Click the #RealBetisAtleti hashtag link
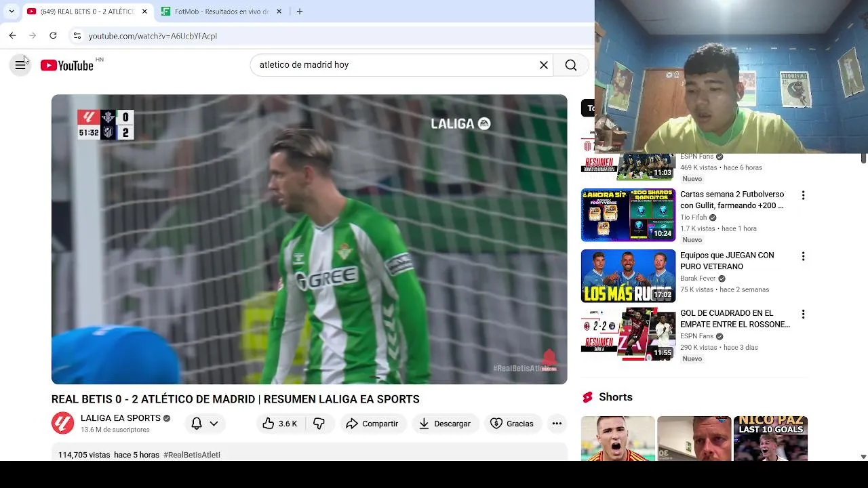Viewport: 868px width, 488px height. (192, 455)
